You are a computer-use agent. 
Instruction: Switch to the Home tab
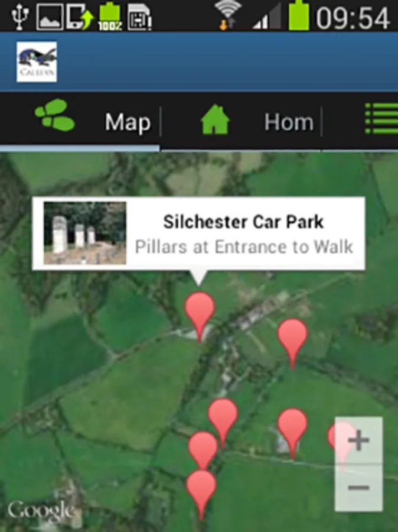pyautogui.click(x=289, y=122)
